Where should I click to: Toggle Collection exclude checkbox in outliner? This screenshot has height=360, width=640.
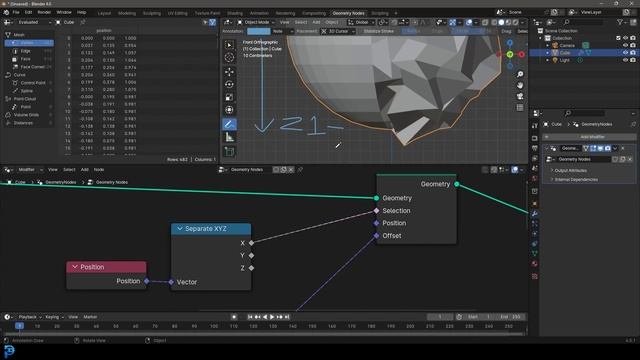coord(618,38)
